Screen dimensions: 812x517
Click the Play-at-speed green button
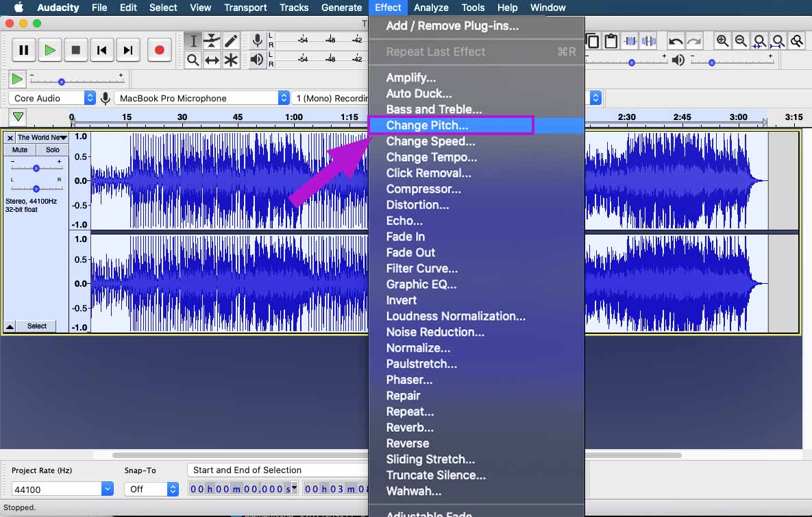[x=16, y=80]
